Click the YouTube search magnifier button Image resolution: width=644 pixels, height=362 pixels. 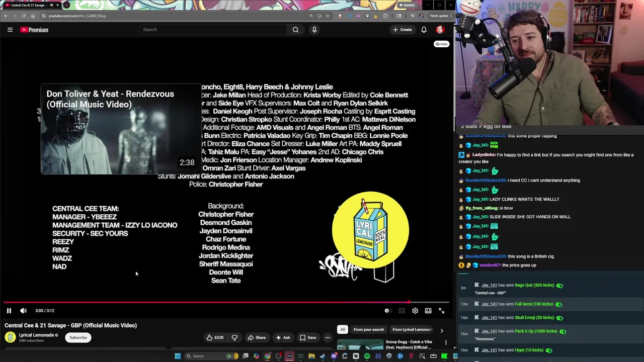295,30
